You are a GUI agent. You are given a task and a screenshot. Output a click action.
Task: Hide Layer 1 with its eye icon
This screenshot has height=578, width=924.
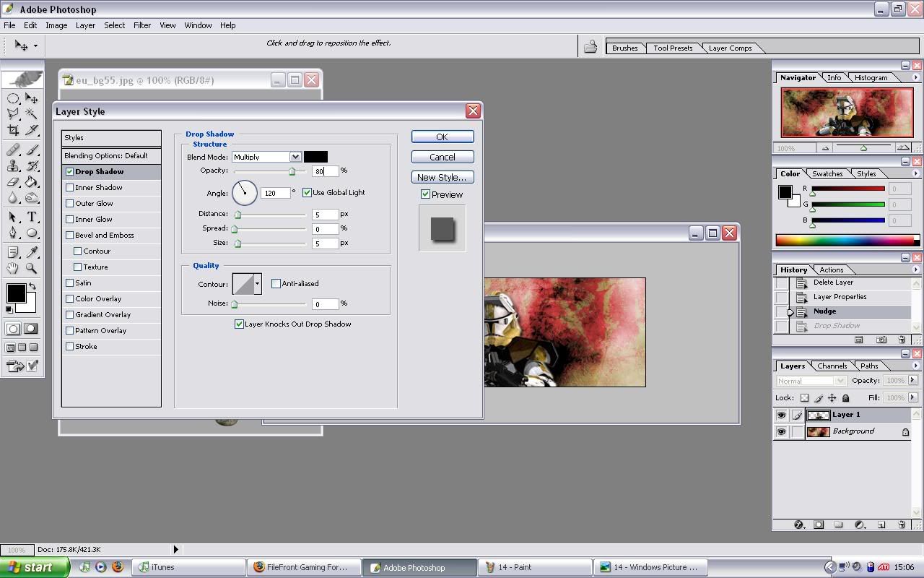click(x=781, y=415)
